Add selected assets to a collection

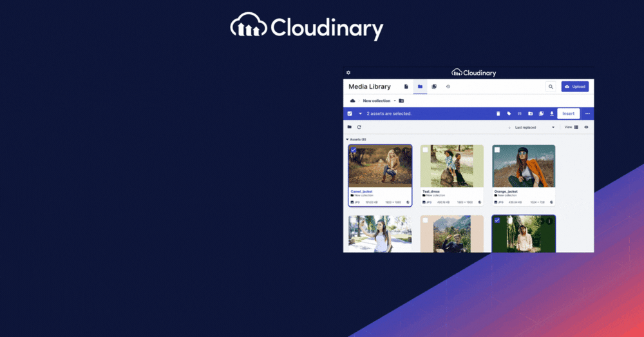(541, 113)
